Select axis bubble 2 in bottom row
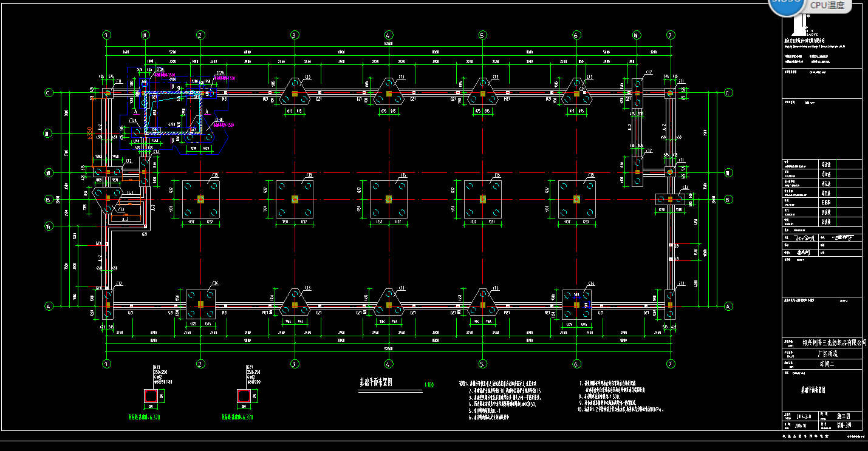Image resolution: width=868 pixels, height=451 pixels. [x=200, y=364]
